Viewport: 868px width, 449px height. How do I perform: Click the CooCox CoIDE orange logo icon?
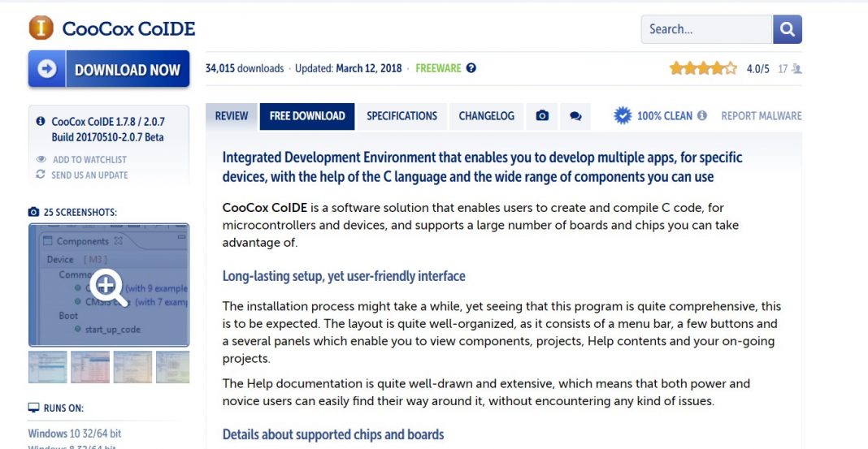[x=41, y=28]
